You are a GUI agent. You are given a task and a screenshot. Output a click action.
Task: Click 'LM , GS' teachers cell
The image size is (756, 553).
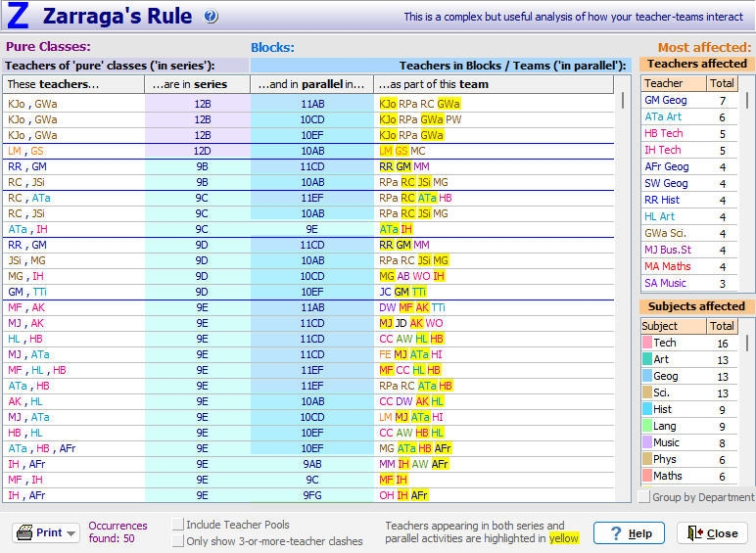click(x=73, y=151)
